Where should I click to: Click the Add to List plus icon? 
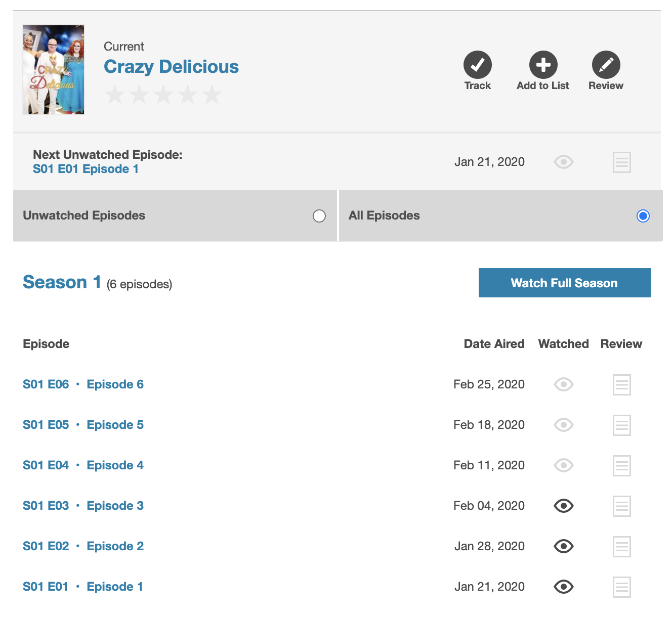pos(543,65)
